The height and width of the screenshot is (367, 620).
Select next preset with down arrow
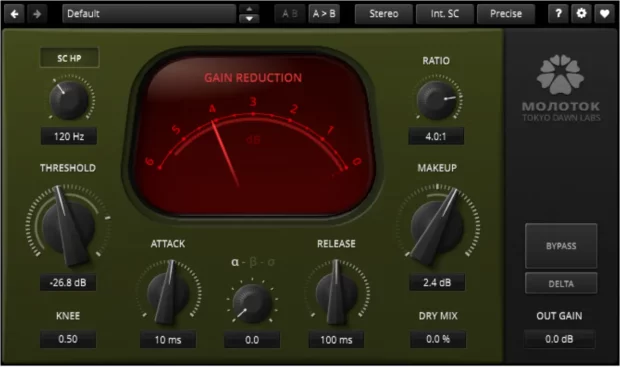click(x=249, y=19)
